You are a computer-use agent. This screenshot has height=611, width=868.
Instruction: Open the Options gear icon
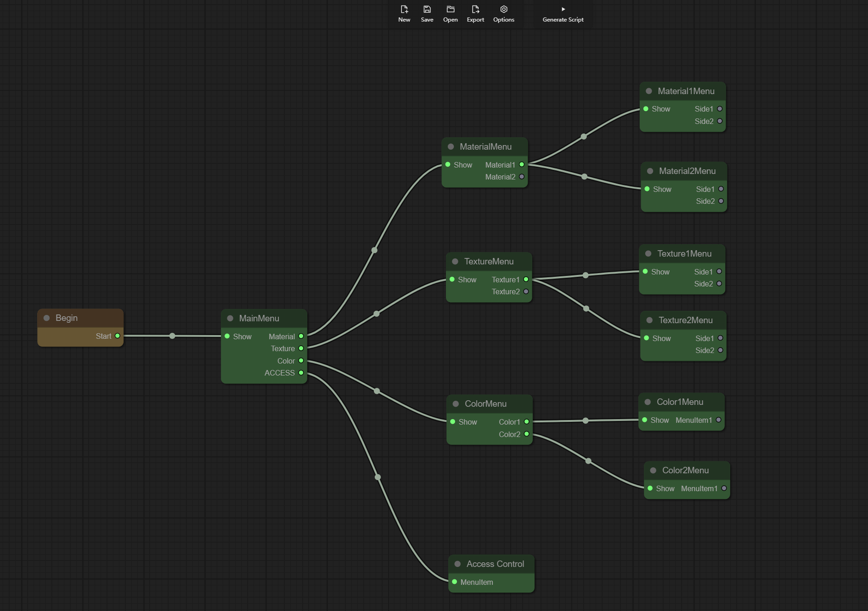click(504, 10)
